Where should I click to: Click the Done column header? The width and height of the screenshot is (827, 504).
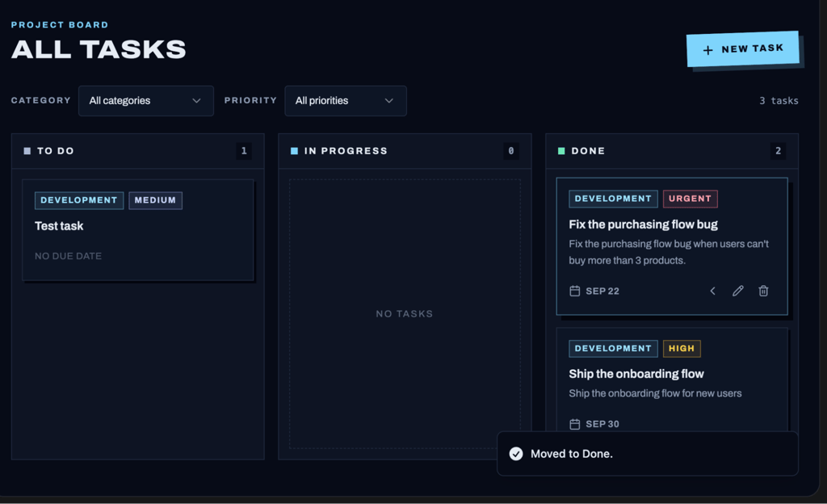click(x=672, y=151)
